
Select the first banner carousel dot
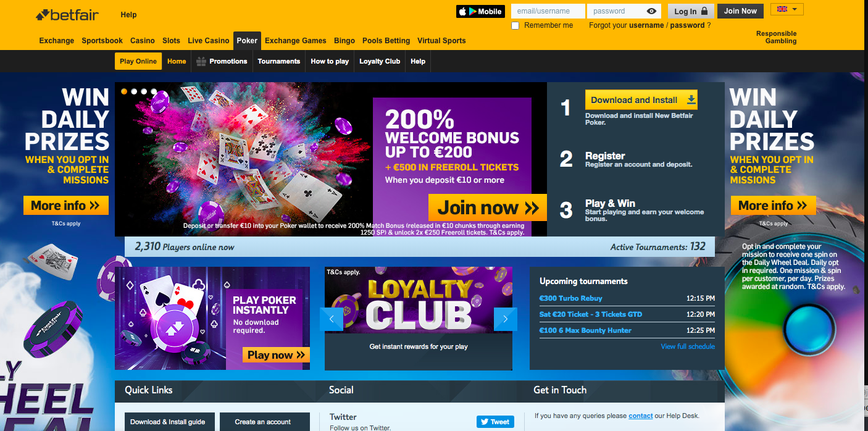pos(124,91)
